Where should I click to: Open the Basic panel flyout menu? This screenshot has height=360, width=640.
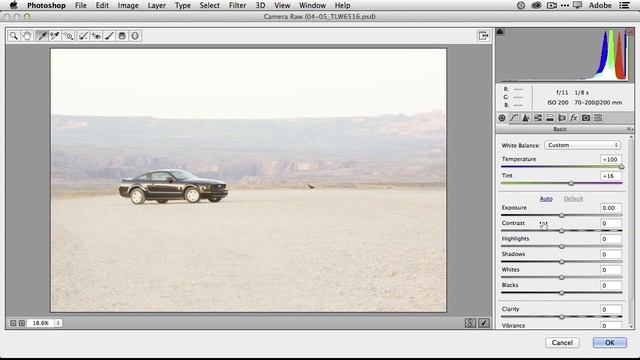pyautogui.click(x=630, y=129)
